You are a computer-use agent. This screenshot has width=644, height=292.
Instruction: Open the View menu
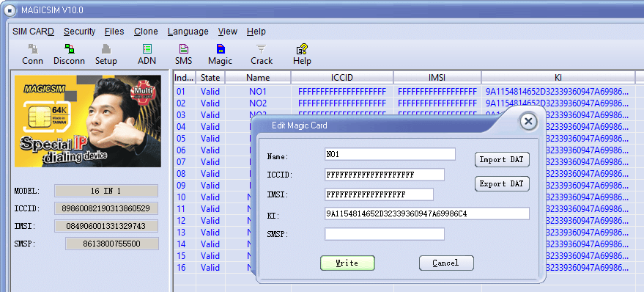point(228,32)
